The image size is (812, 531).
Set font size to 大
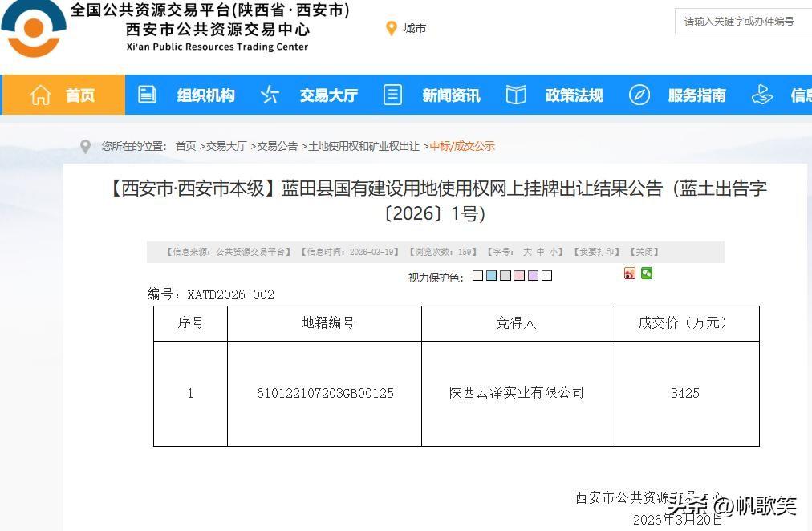point(527,252)
